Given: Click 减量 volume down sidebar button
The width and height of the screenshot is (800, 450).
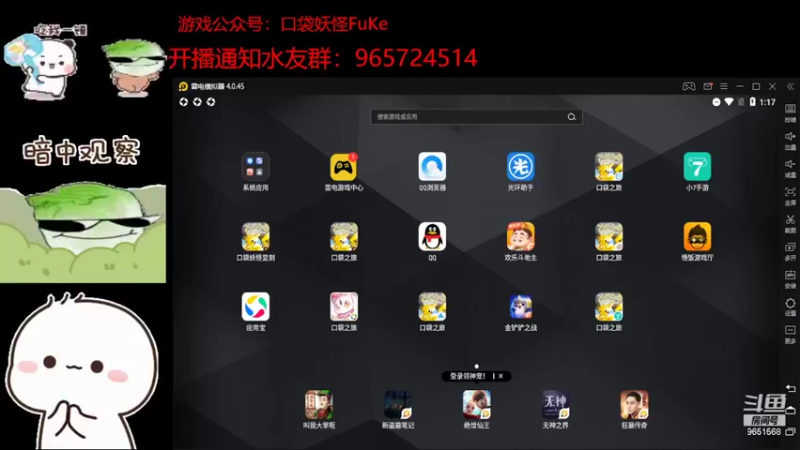Looking at the screenshot, I should tap(790, 168).
